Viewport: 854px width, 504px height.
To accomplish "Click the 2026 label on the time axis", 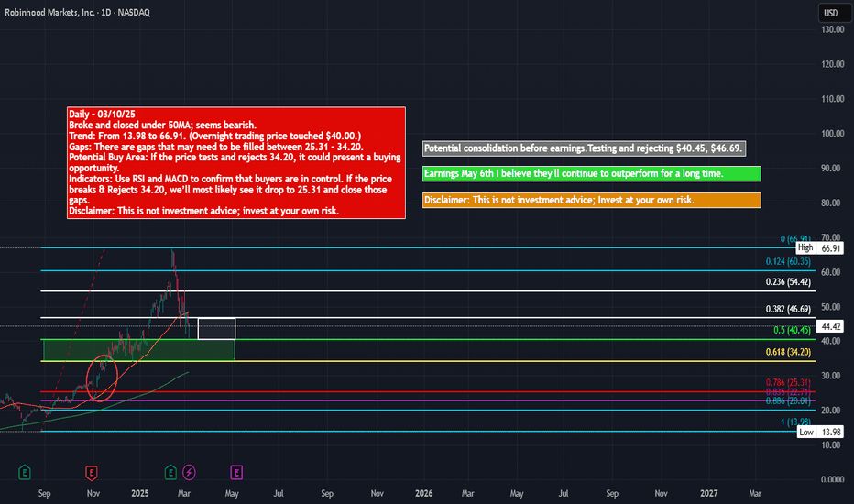I will point(423,493).
